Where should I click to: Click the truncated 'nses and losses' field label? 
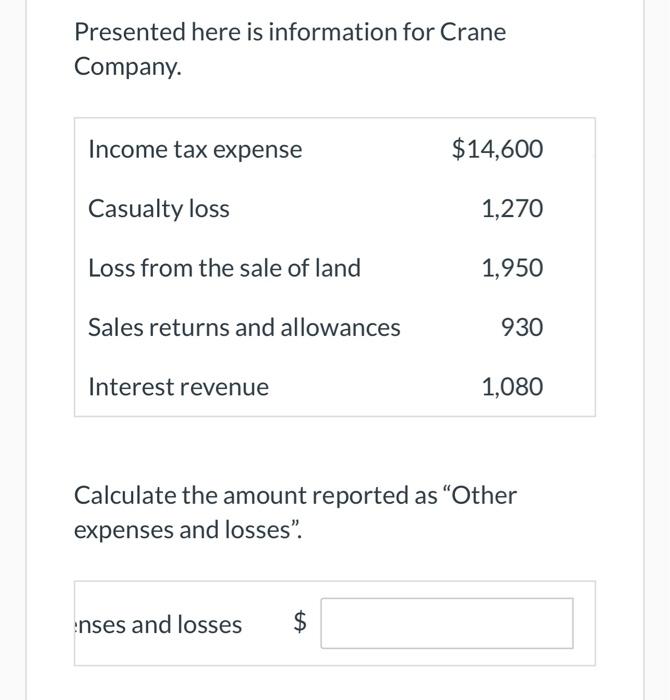pyautogui.click(x=158, y=625)
